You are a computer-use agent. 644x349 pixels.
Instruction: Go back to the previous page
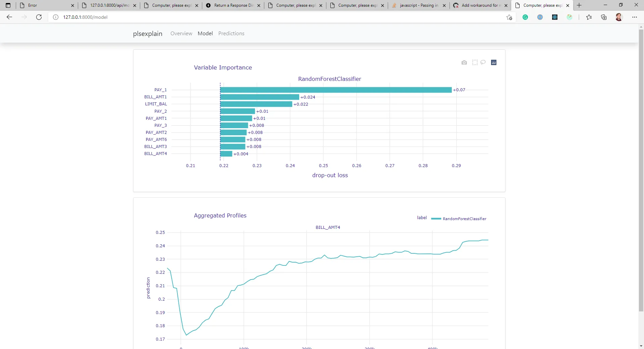[9, 17]
